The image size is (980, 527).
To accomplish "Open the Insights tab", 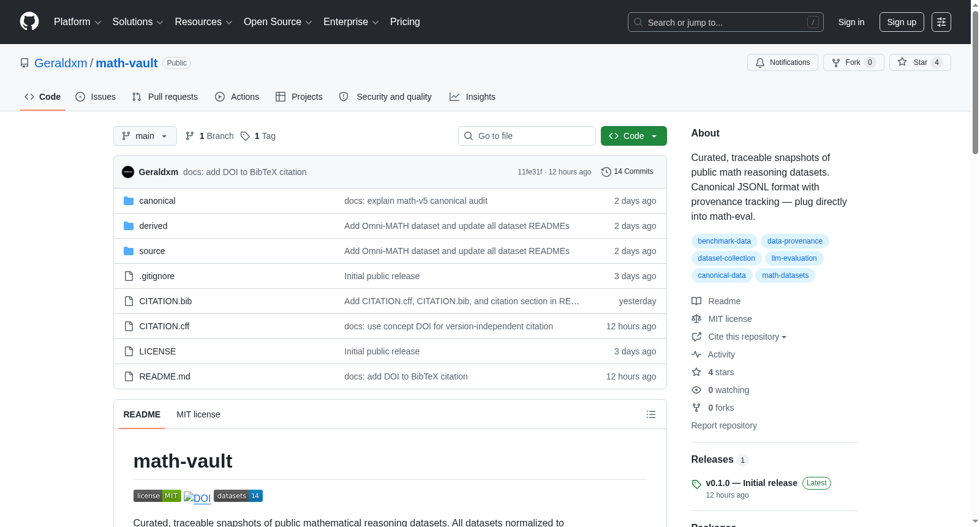I will point(472,97).
